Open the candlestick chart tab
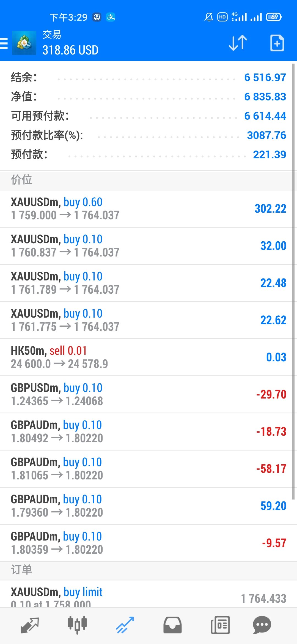The image size is (297, 644). [77, 625]
